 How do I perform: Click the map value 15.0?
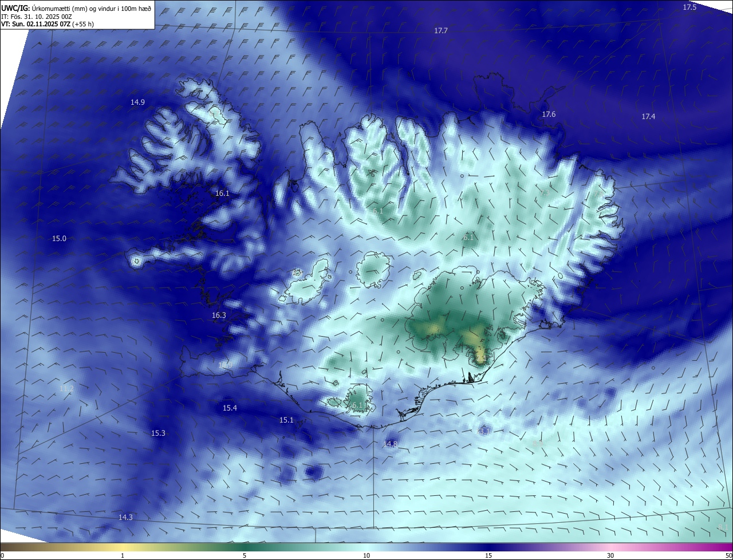tap(59, 239)
